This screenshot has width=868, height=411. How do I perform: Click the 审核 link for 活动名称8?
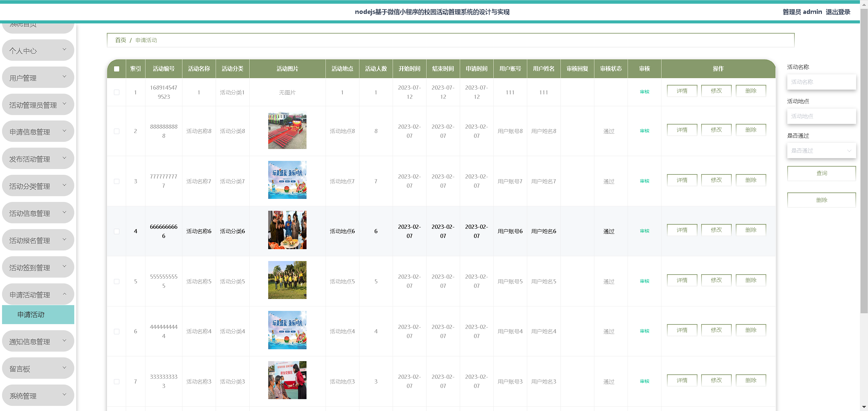pos(644,131)
